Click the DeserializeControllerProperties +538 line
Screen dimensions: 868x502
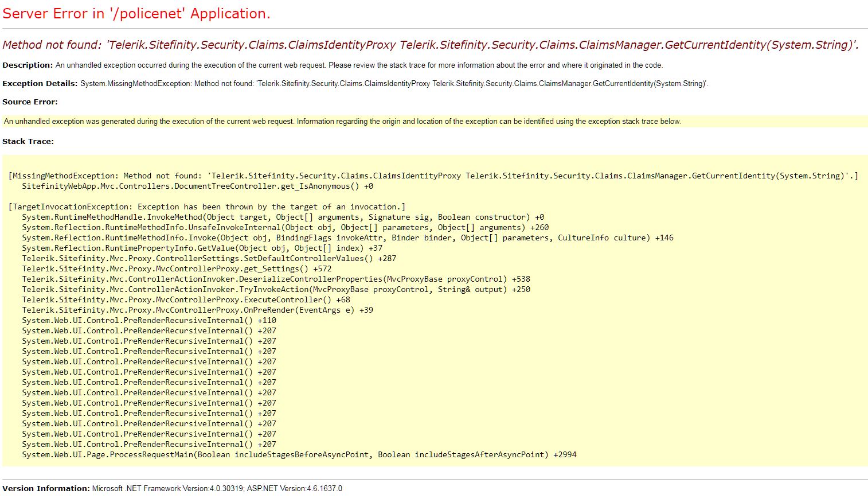click(x=276, y=279)
